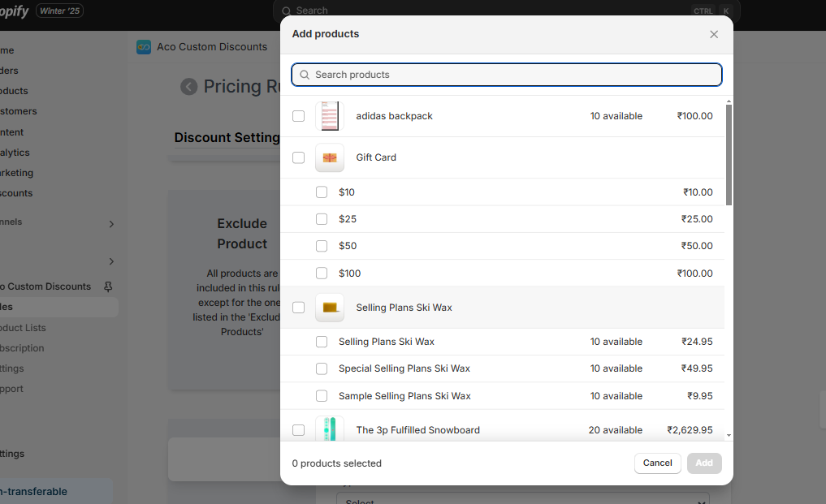Click the disabled Add button
Viewport: 826px width, 504px height.
click(x=704, y=463)
